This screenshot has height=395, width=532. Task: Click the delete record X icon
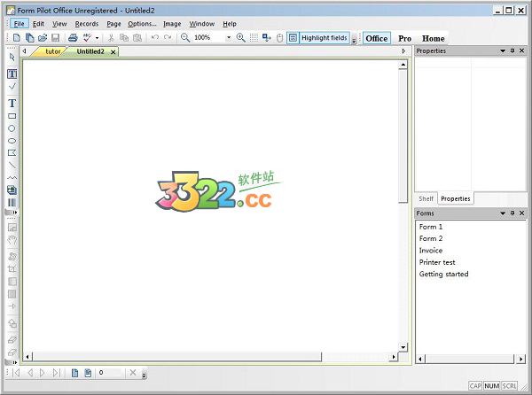[133, 373]
